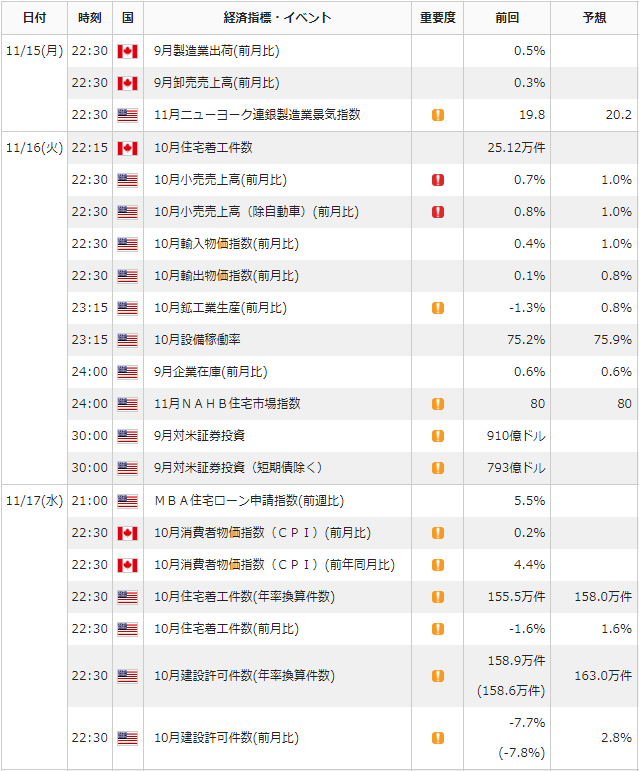Click the text 9月製造業出荷(前月比)
Viewport: 639px width, 771px height.
[x=217, y=51]
